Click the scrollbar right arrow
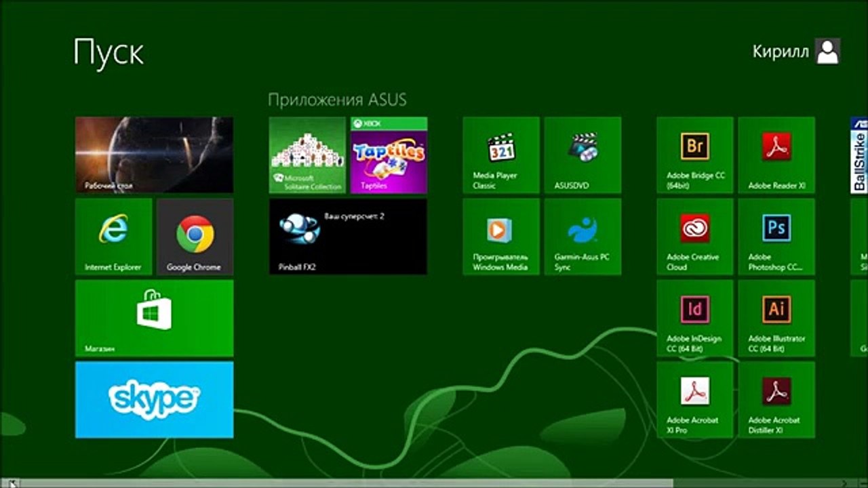The image size is (868, 488). tap(844, 483)
